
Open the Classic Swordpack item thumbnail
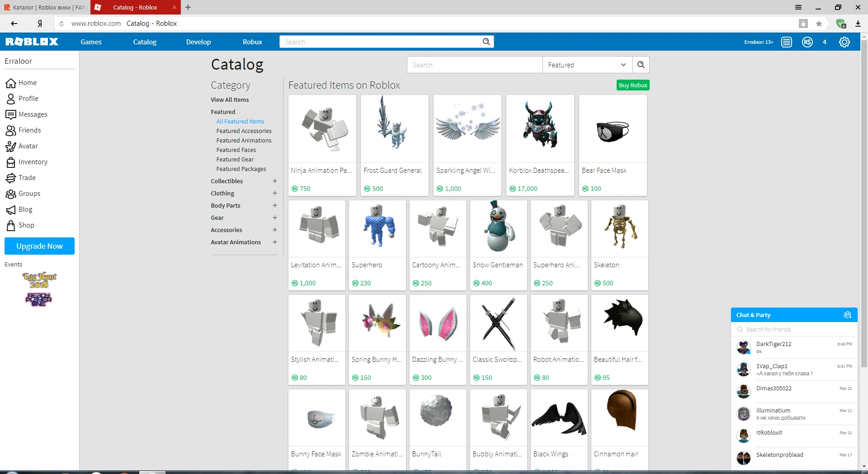click(499, 323)
